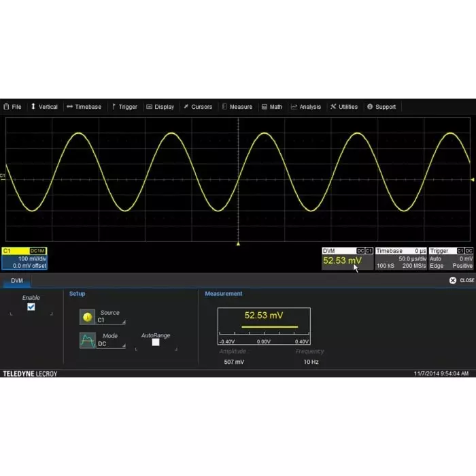Click the trigger delay marker below grid
This screenshot has width=476, height=476.
click(238, 243)
